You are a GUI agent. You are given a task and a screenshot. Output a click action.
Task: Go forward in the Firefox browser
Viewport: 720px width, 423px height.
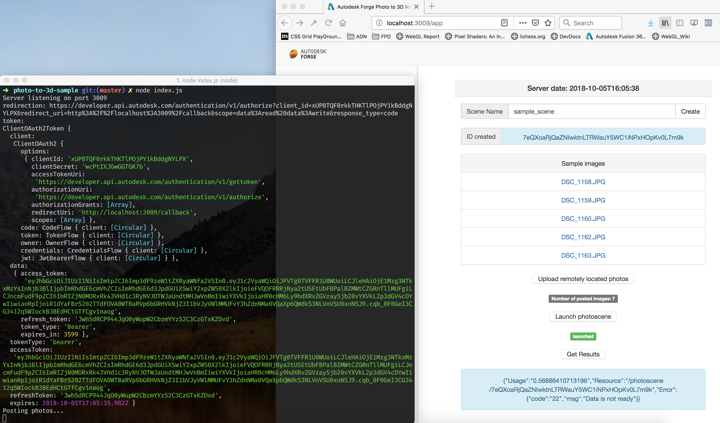299,23
